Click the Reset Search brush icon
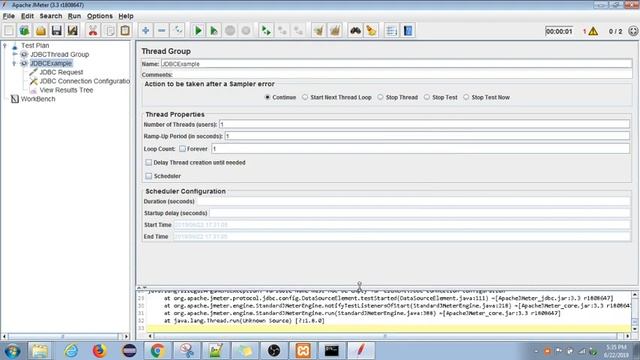640x360 pixels. pos(371,31)
